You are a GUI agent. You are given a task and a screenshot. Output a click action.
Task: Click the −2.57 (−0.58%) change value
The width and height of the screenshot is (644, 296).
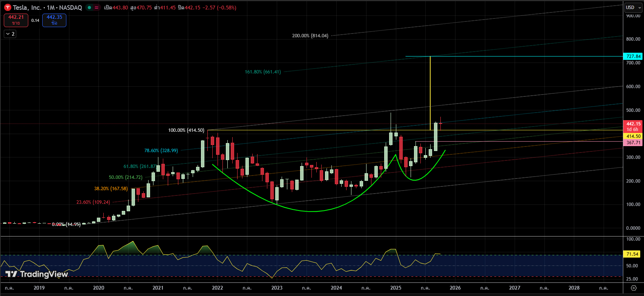tap(219, 8)
